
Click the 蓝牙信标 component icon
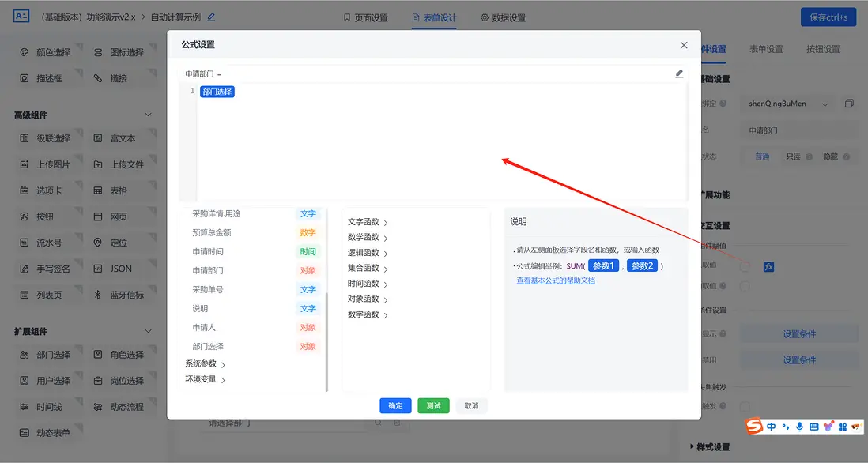(x=98, y=295)
